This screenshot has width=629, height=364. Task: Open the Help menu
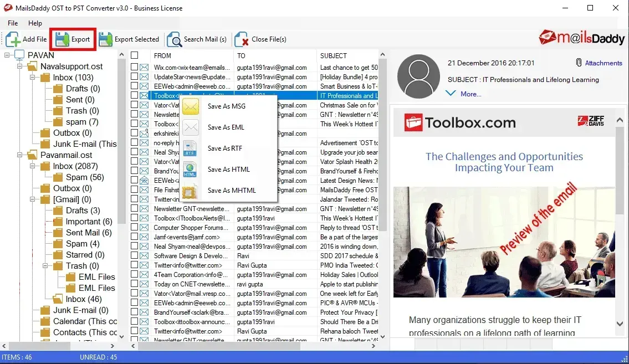35,23
